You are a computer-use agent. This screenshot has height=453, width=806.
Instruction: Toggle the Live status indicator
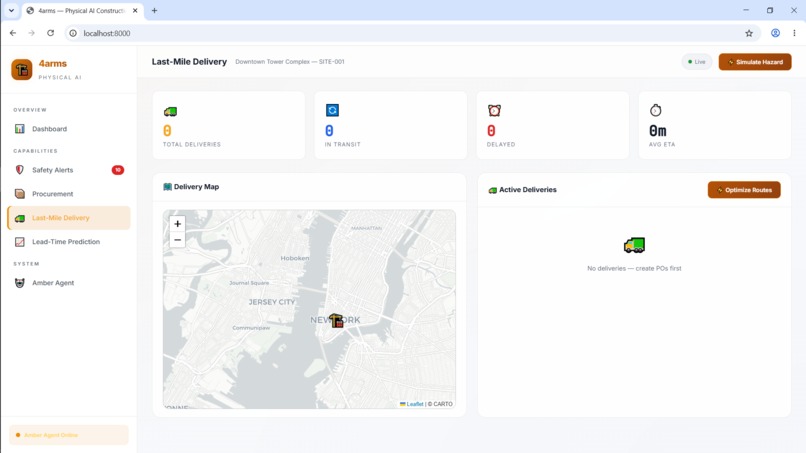[x=697, y=62]
